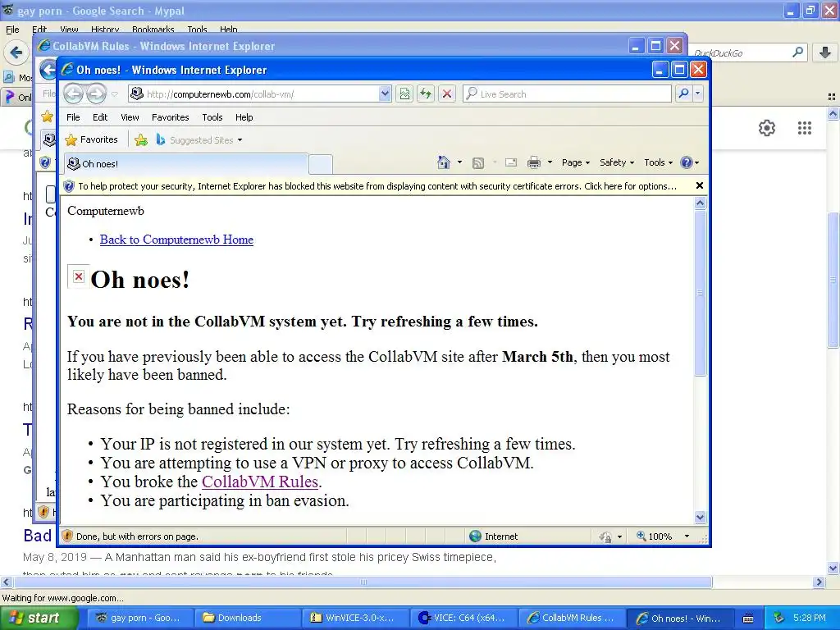
Task: Click the Mypal horizontal scrollbar right arrow
Action: (819, 582)
